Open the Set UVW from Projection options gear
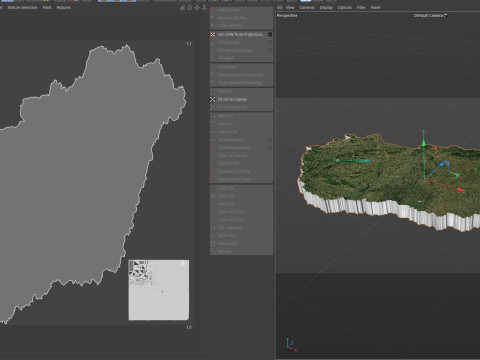The width and height of the screenshot is (480, 360). (x=270, y=34)
